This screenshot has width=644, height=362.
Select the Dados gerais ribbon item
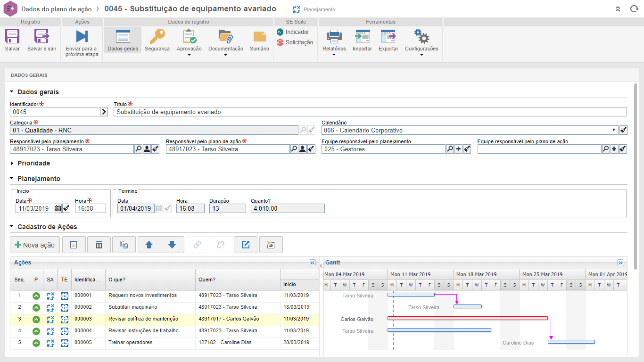(x=123, y=40)
